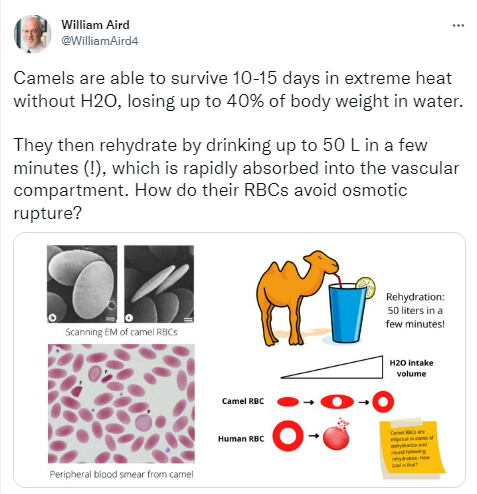Click the 'Peripheral blood smear from camel' caption
This screenshot has width=477, height=494.
click(x=121, y=474)
